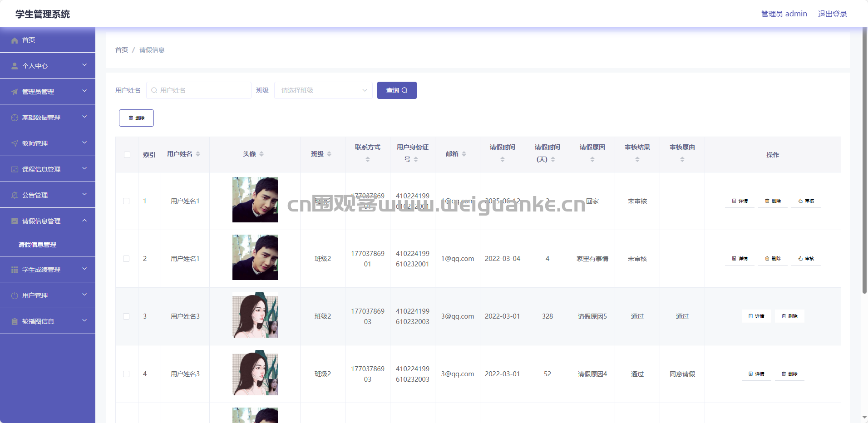Open the 首页 home icon in sidebar
The width and height of the screenshot is (868, 423).
[15, 40]
